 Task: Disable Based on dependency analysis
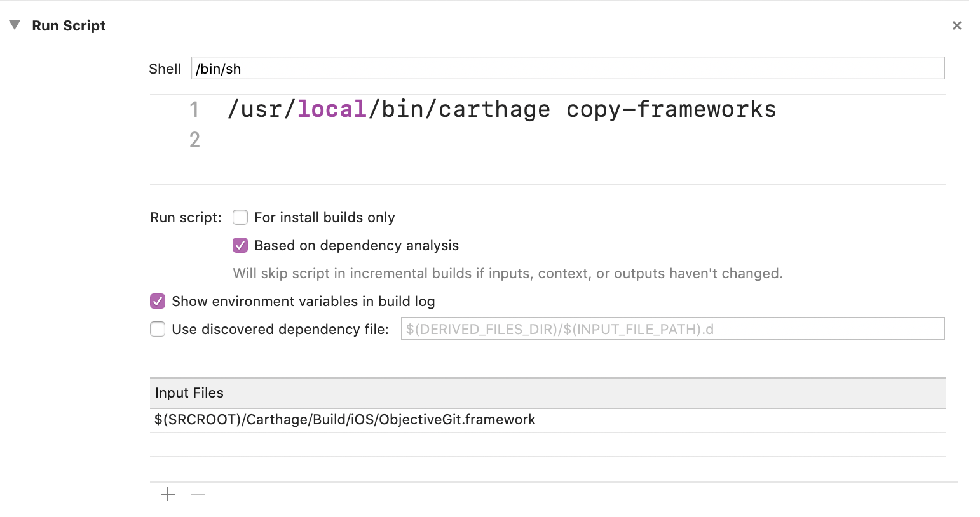coord(240,246)
